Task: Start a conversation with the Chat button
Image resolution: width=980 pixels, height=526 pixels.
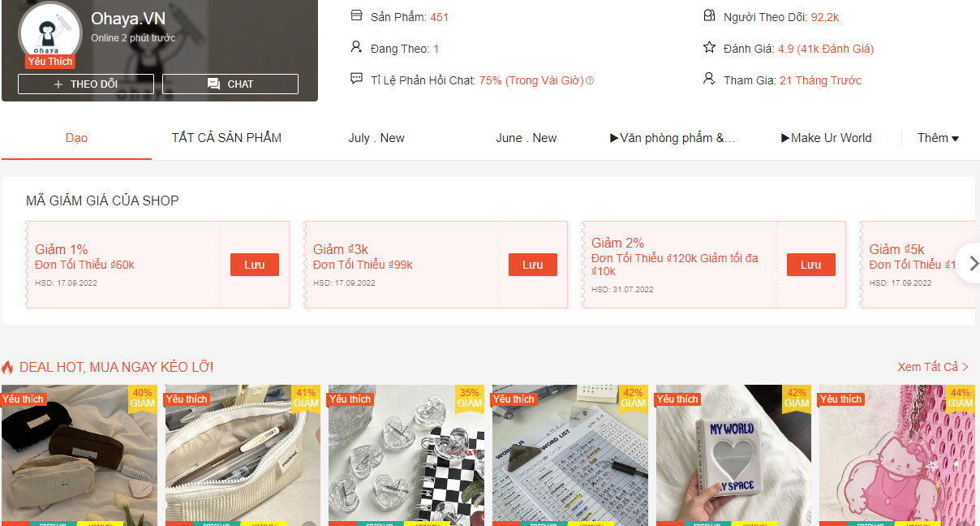Action: [x=230, y=84]
